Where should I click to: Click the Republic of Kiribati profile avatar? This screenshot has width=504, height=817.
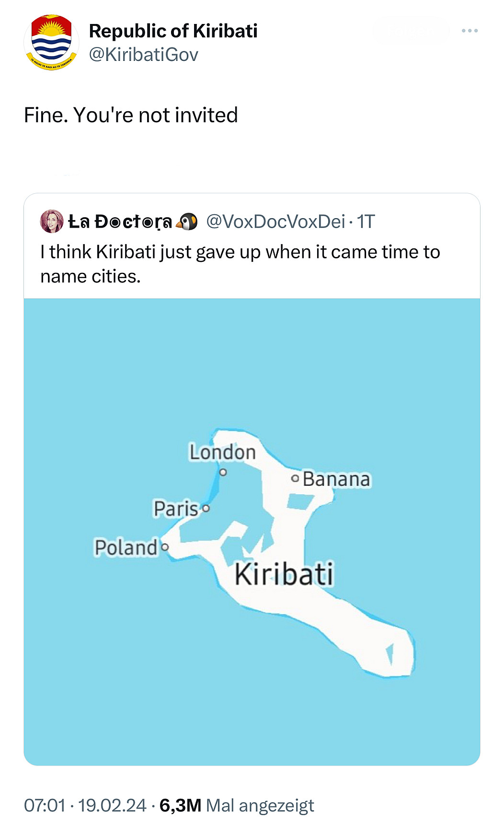51,42
